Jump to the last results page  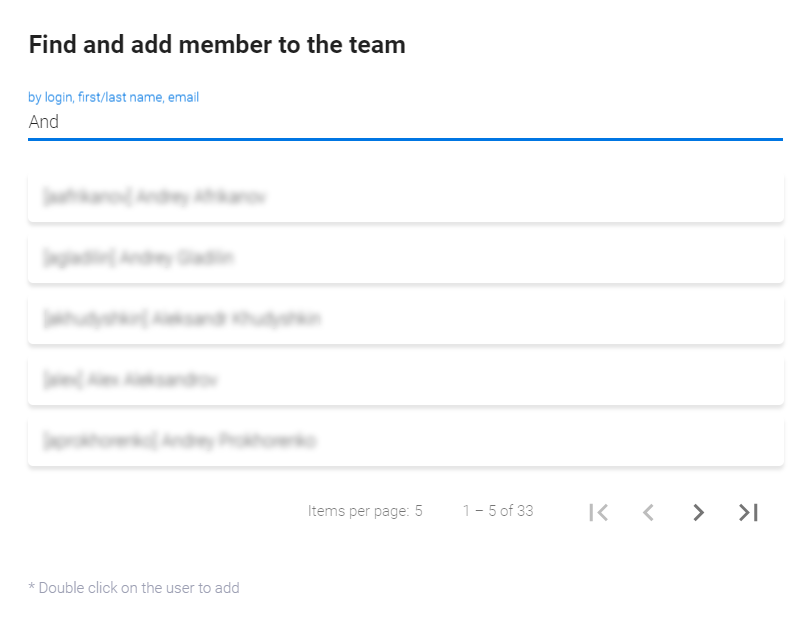tap(748, 512)
